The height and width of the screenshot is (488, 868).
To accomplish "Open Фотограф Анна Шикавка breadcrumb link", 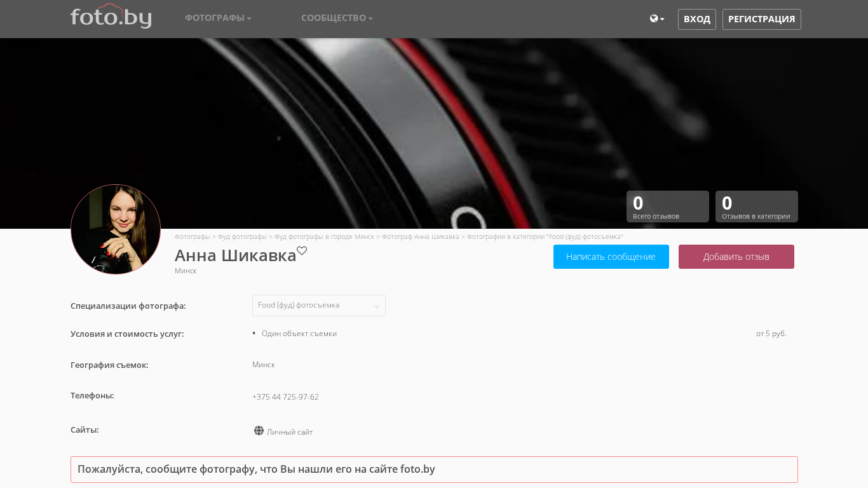I will tap(421, 236).
